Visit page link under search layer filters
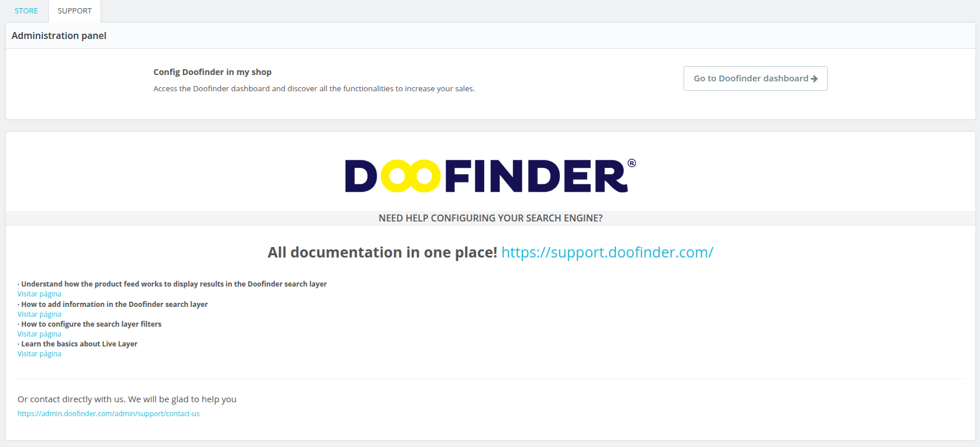980x447 pixels. 40,334
